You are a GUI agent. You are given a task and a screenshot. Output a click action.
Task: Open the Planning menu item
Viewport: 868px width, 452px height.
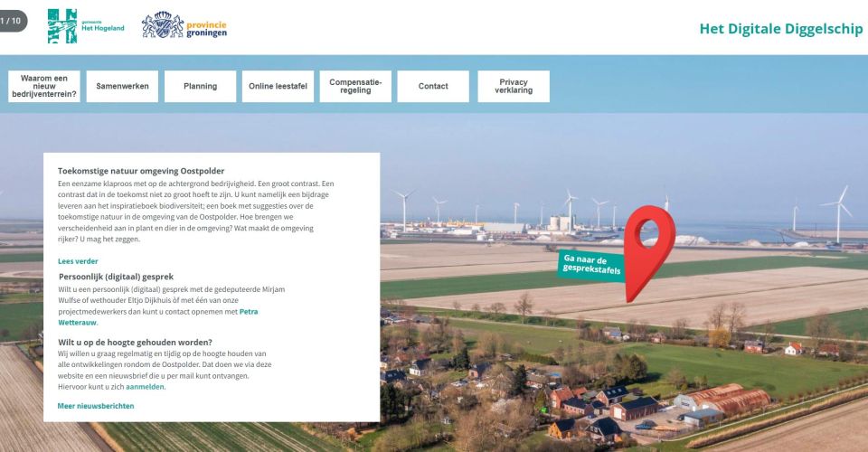pos(200,87)
